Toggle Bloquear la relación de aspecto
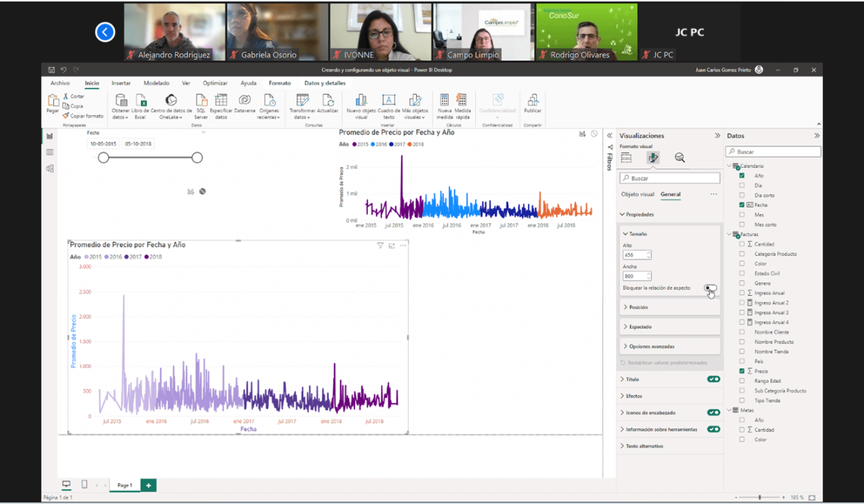 pos(711,288)
